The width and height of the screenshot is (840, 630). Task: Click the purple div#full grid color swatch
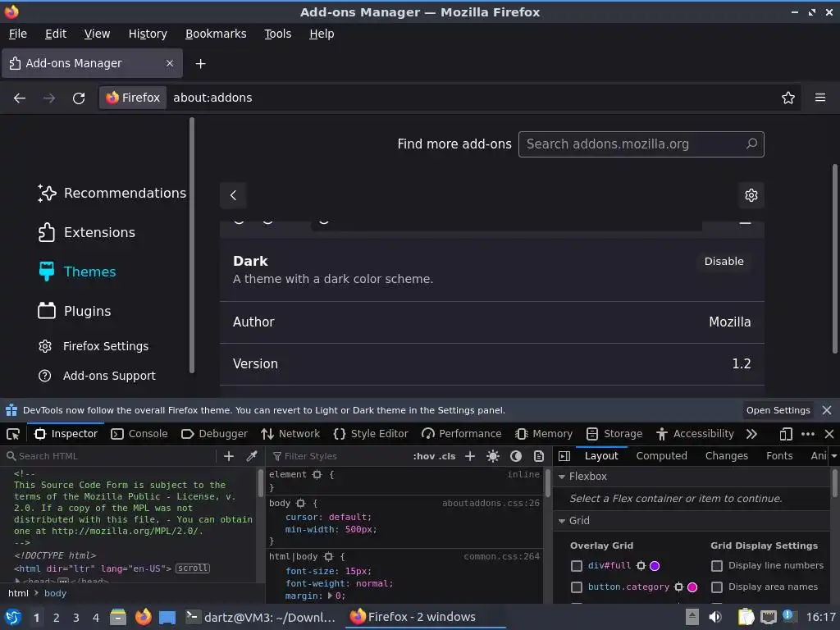click(654, 566)
